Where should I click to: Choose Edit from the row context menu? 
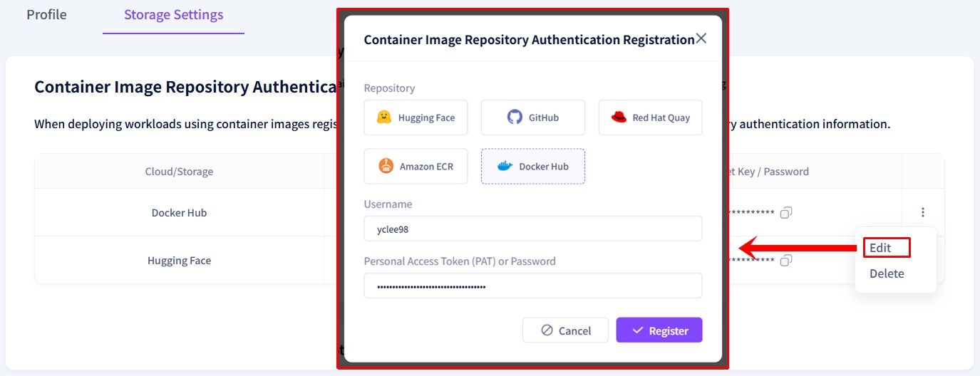[x=881, y=248]
